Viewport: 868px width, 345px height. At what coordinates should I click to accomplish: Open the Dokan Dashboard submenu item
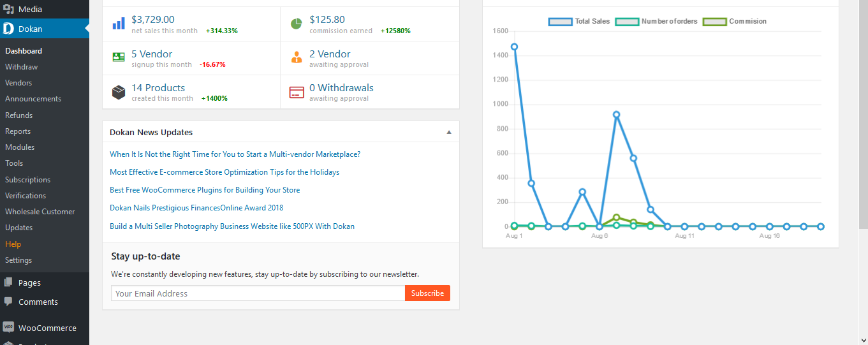point(24,51)
